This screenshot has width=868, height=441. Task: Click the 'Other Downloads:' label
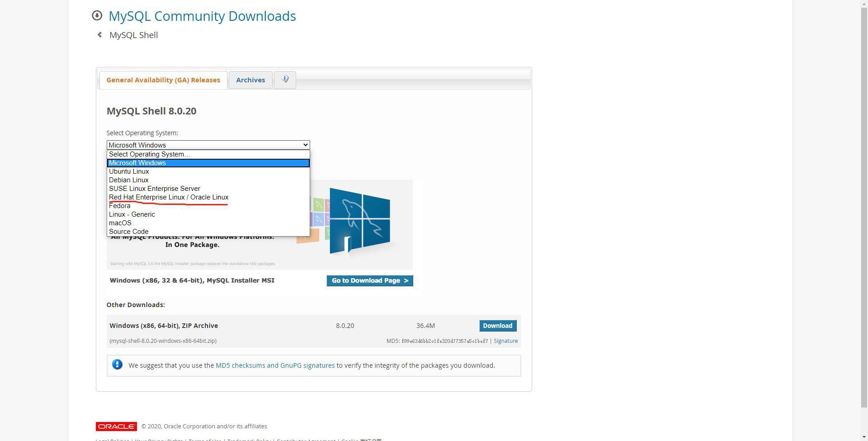(136, 305)
